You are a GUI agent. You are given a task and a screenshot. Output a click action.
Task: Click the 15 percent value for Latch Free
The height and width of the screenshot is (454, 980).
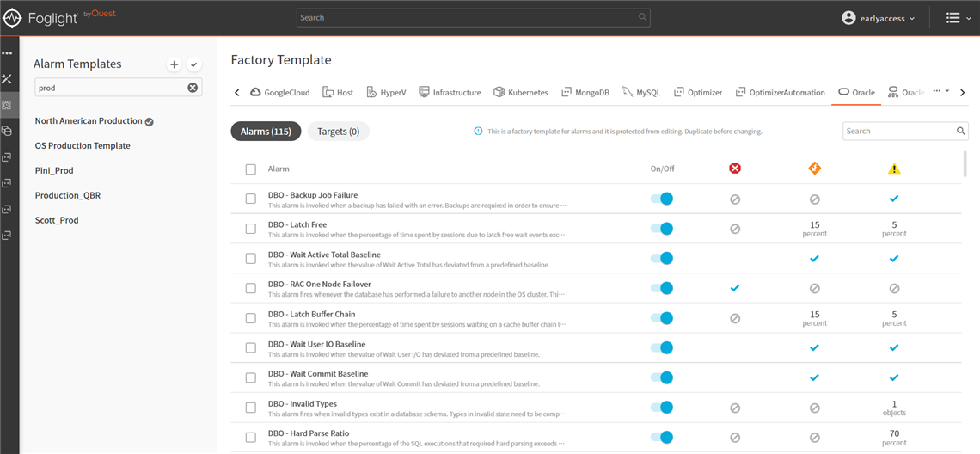click(814, 229)
